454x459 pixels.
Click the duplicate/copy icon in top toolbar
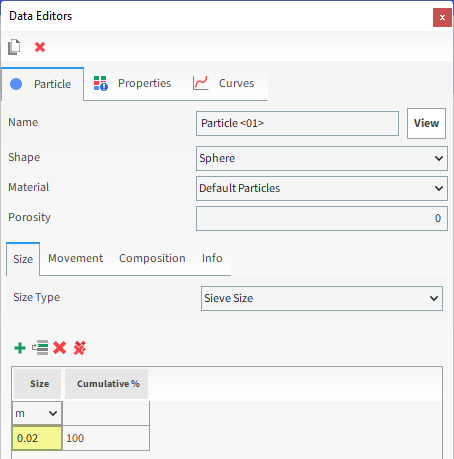point(14,47)
